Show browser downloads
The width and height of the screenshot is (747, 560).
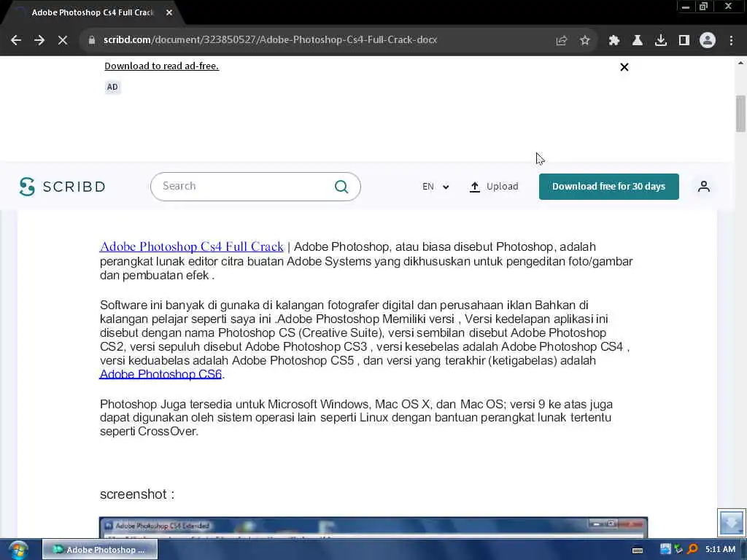[661, 41]
